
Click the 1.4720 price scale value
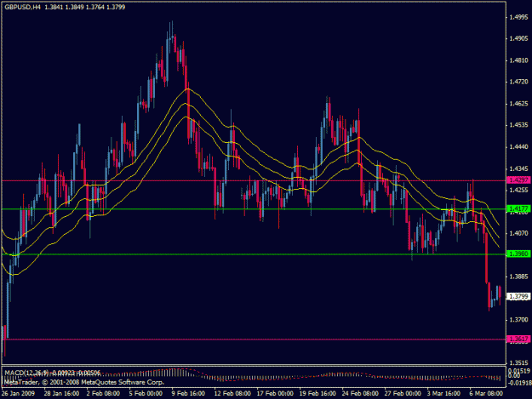519,82
